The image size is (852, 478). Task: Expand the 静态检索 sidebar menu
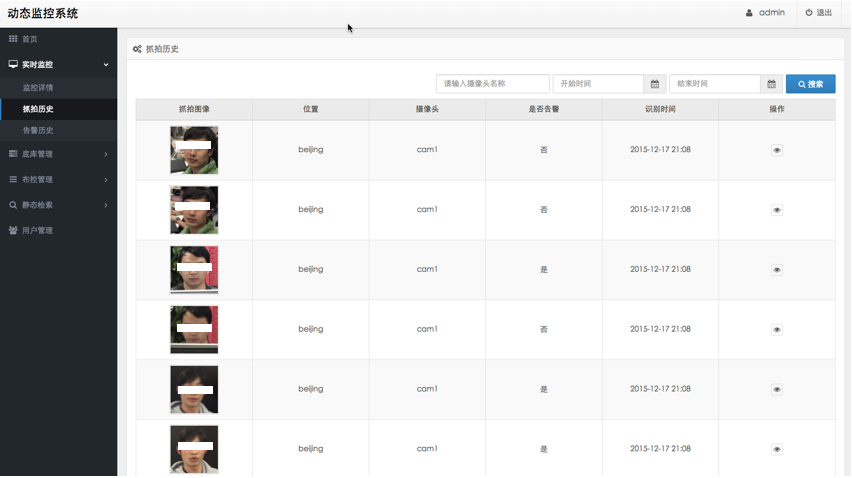[58, 205]
